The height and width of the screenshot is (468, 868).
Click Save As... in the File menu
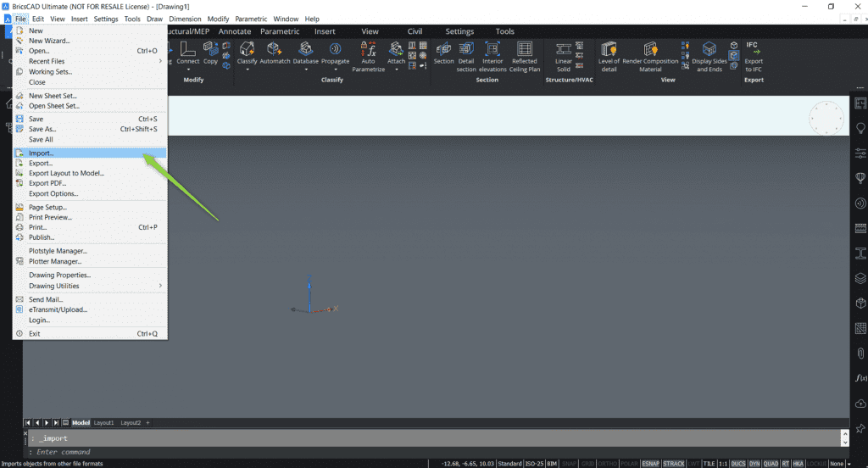(x=42, y=129)
